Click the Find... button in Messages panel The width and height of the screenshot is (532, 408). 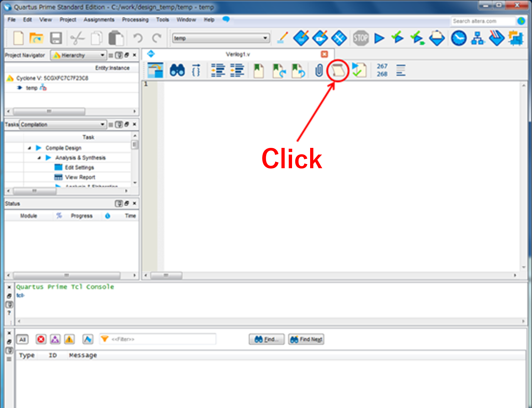coord(267,339)
